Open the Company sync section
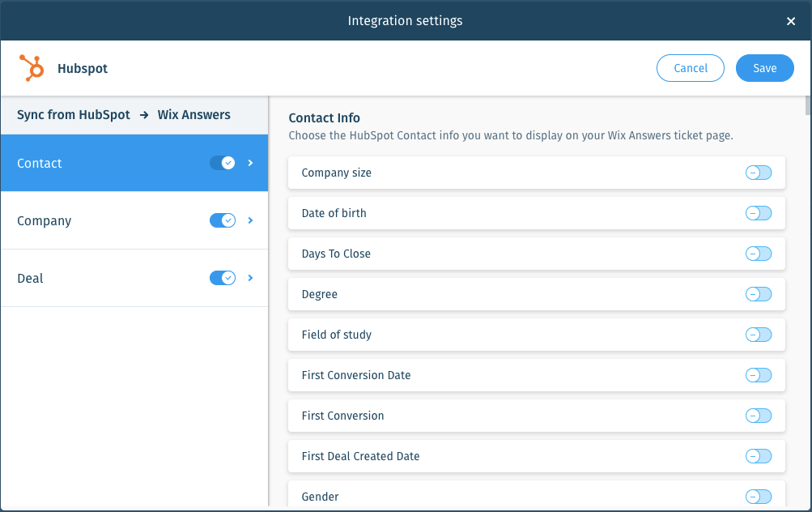 pyautogui.click(x=134, y=220)
